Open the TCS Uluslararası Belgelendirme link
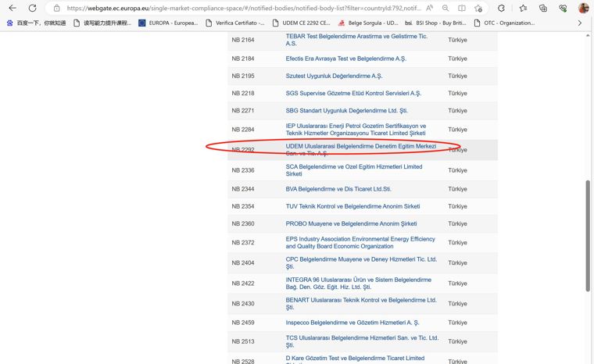The width and height of the screenshot is (594, 364). point(362,341)
